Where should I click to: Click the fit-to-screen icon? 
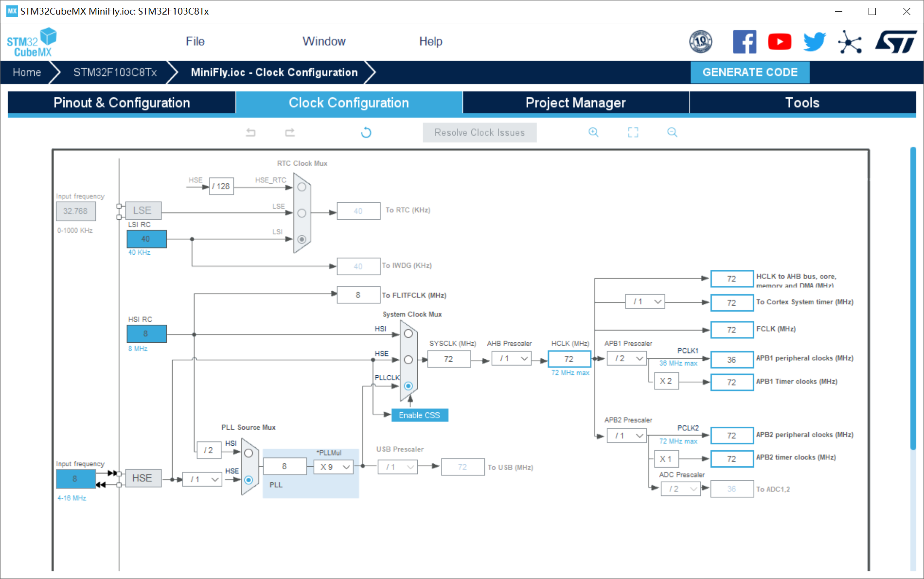633,132
